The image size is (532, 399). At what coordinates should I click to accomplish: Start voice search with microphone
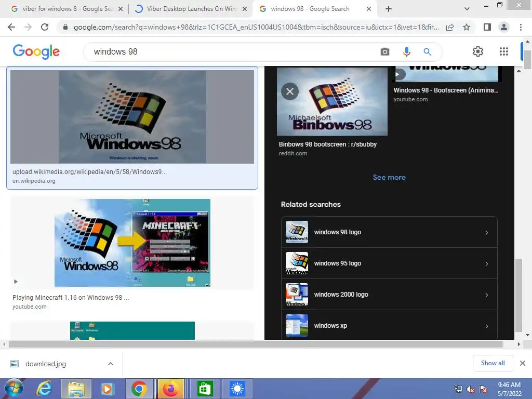(x=406, y=51)
